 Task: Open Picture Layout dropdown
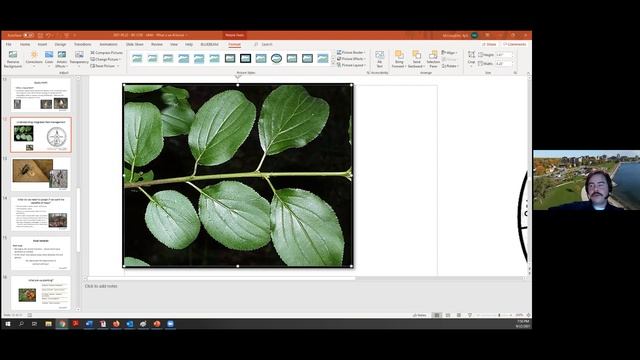(351, 65)
